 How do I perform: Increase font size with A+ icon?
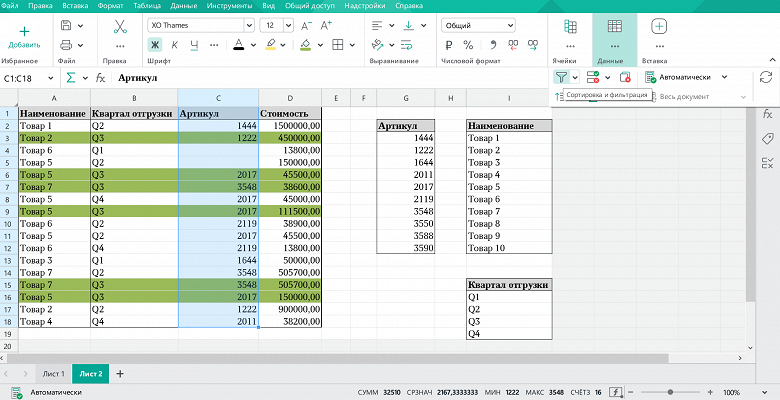pos(326,25)
